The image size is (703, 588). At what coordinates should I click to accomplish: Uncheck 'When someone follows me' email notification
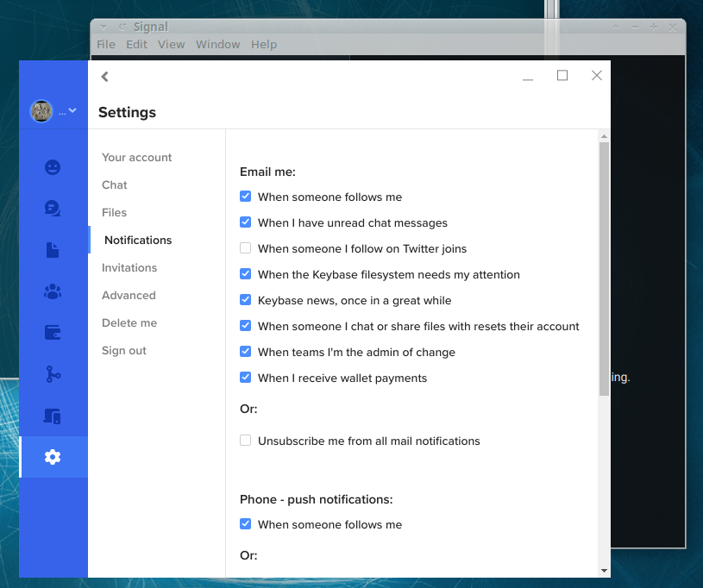point(245,196)
